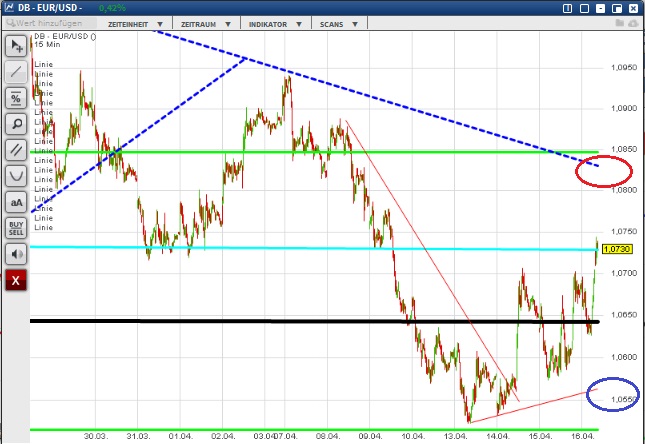Click the 31.03. date axis label

tap(138, 436)
